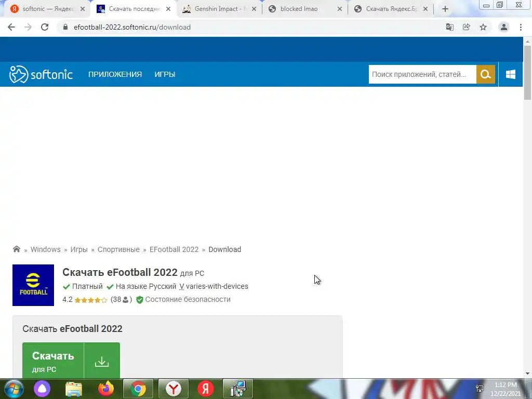Open the Windows Start button

tap(14, 389)
